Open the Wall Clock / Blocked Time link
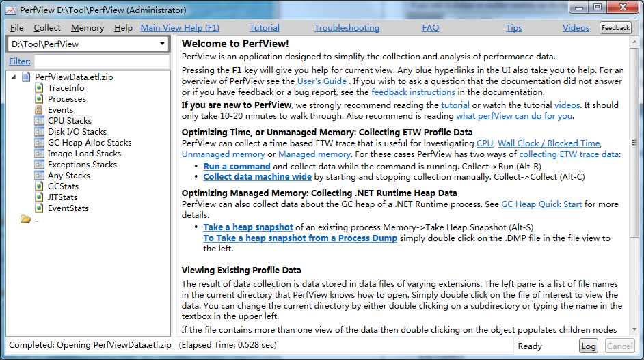 pos(549,143)
